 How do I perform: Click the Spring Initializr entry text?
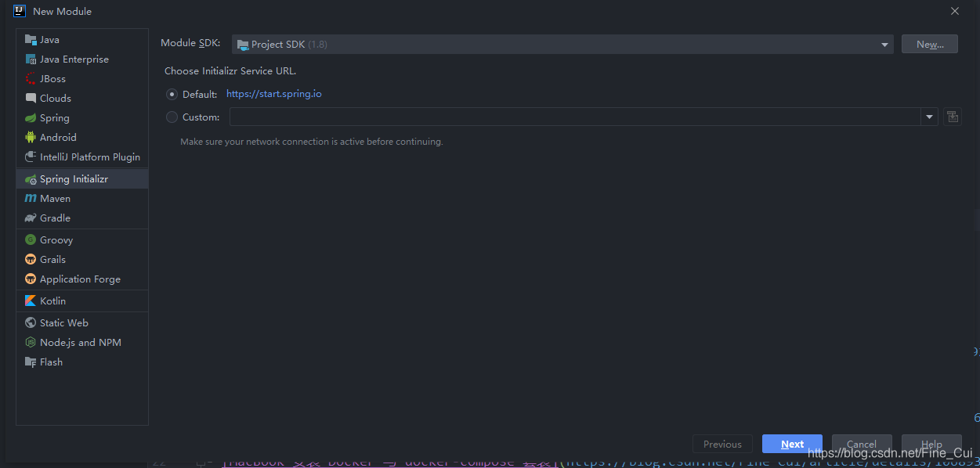(74, 179)
